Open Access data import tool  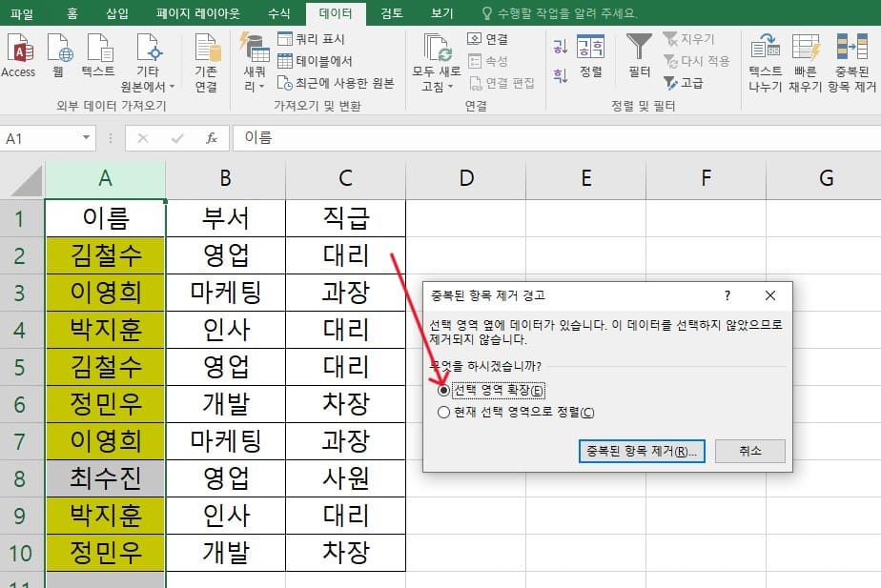(x=19, y=54)
